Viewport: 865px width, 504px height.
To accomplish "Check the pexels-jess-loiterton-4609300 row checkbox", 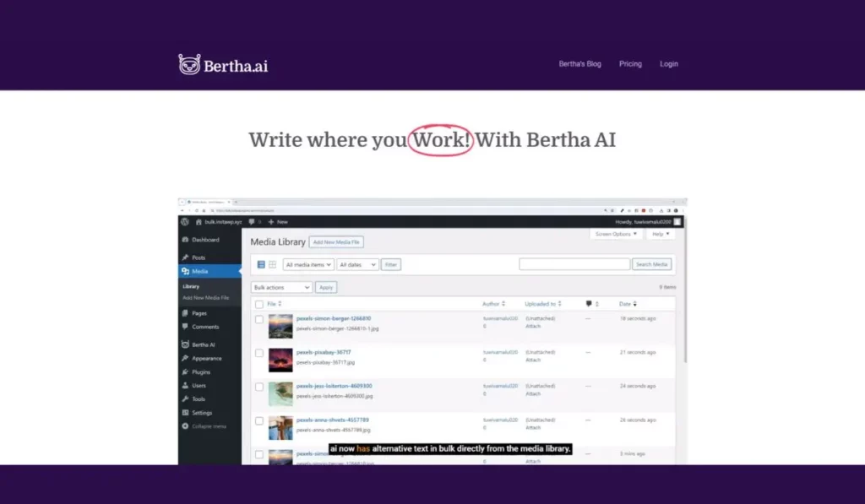I will tap(259, 387).
